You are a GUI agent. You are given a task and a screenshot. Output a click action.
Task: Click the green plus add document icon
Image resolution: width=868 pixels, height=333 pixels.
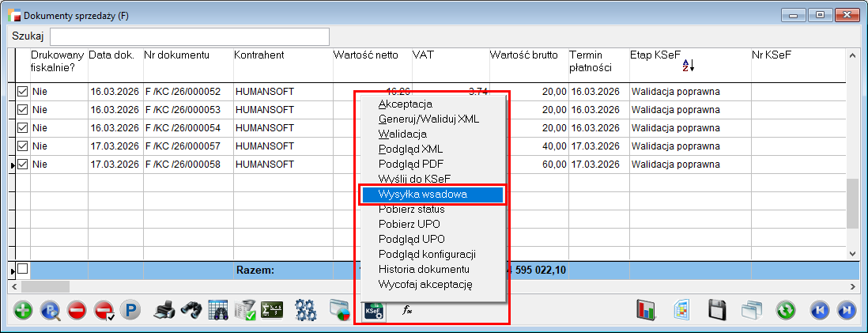24,310
